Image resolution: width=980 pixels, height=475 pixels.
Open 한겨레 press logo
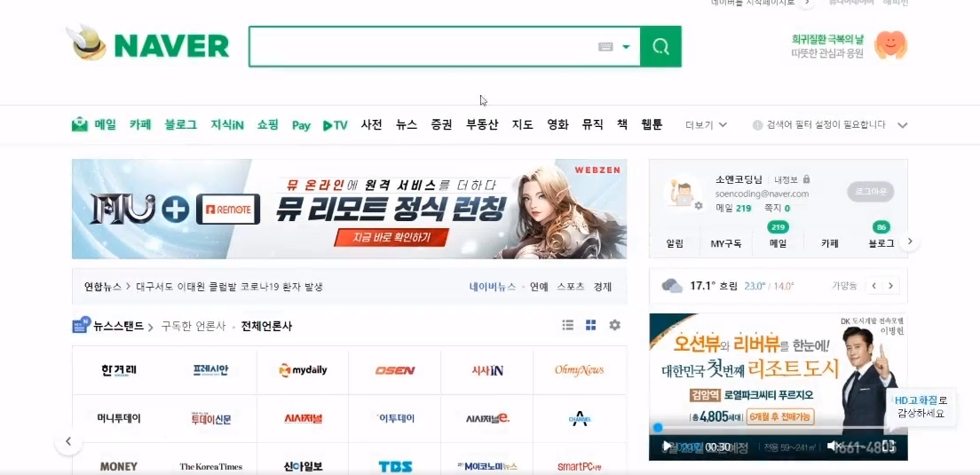(119, 370)
